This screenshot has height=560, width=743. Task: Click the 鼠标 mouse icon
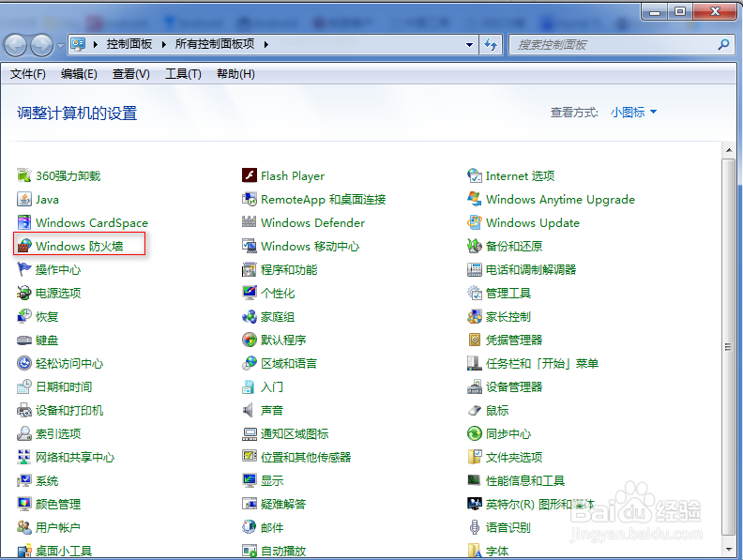[475, 410]
